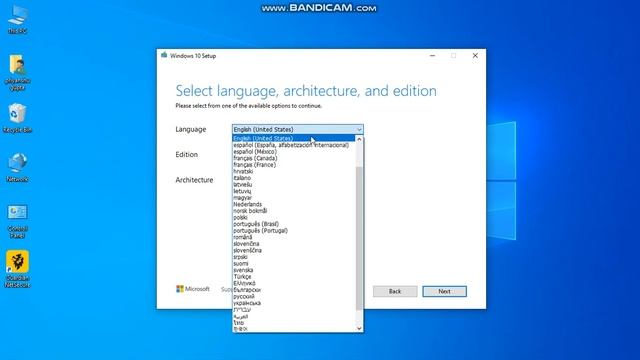Click the language list scrollbar thumb
This screenshot has height=360, width=640.
point(359,238)
